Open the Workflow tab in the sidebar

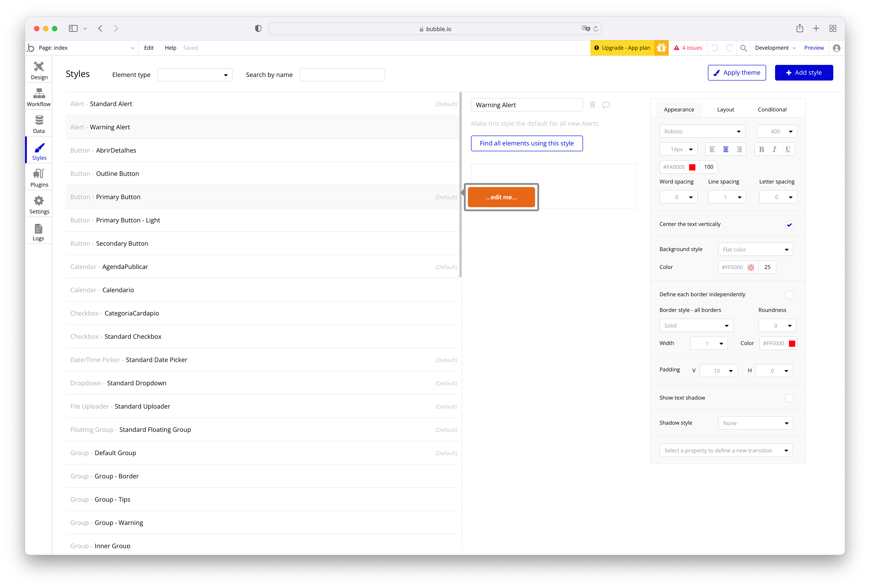[39, 98]
